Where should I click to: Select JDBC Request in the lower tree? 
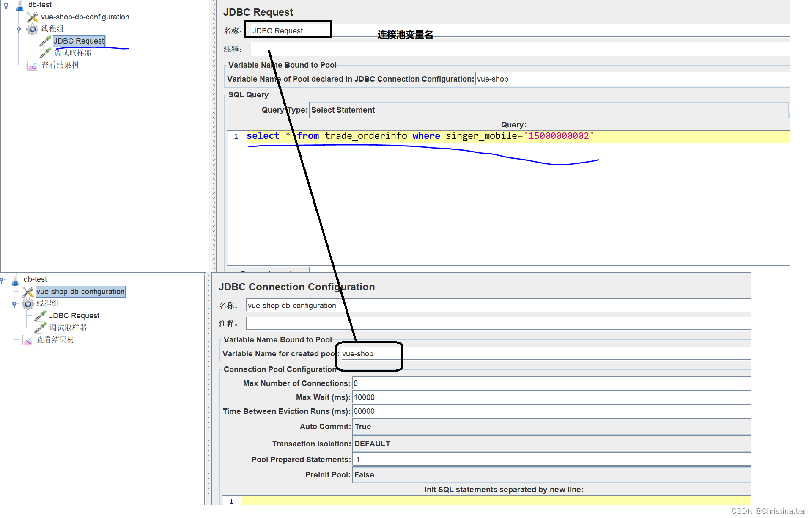point(74,316)
